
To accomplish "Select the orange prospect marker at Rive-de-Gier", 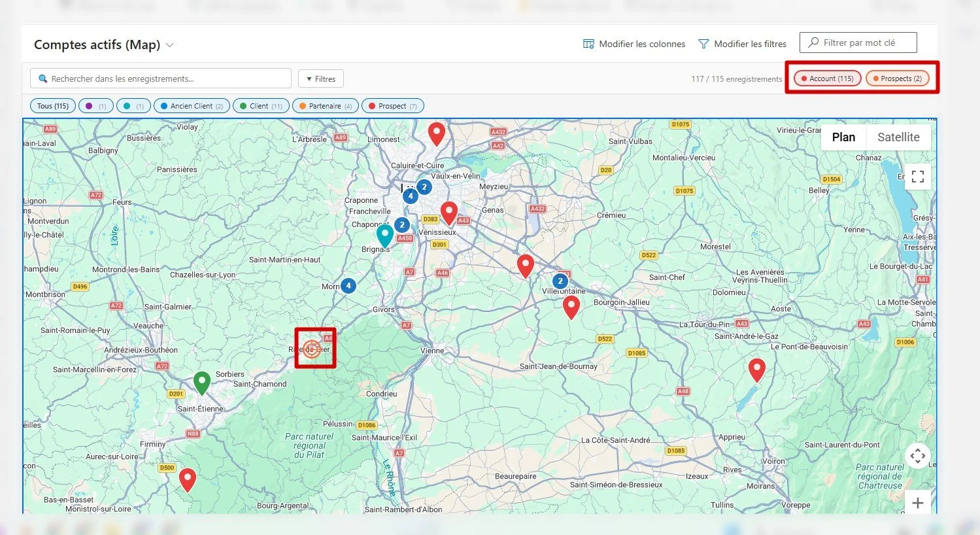I will coord(312,349).
